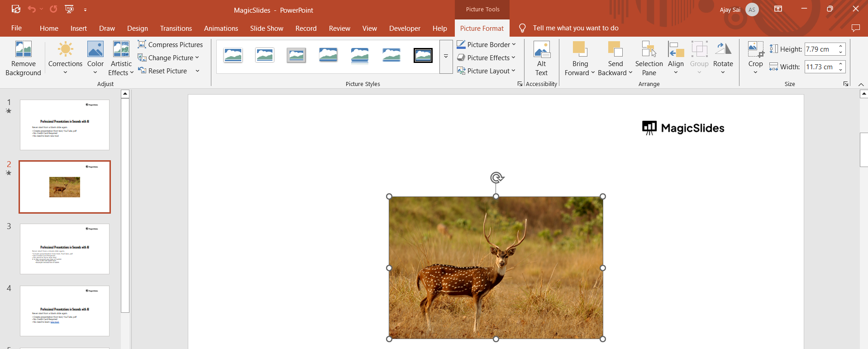
Task: Open the Artistic Effects gallery
Action: (x=121, y=49)
